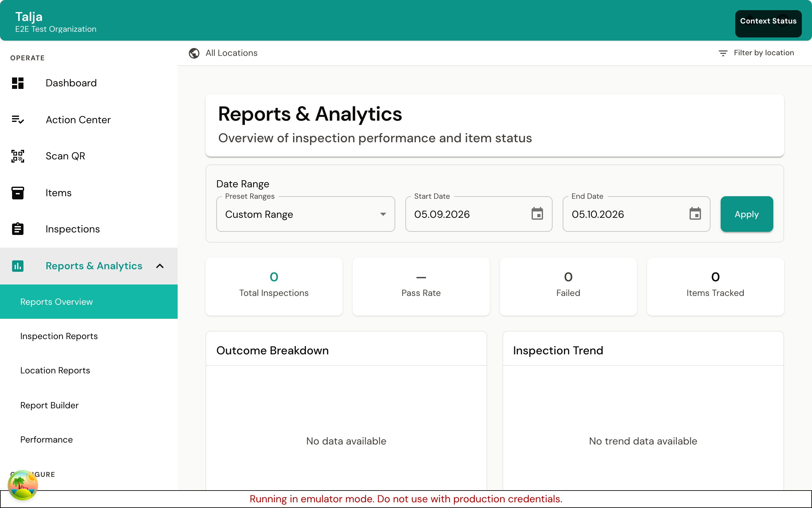Open Location Reports submenu item
Screen dimensions: 812x508
click(x=89, y=370)
